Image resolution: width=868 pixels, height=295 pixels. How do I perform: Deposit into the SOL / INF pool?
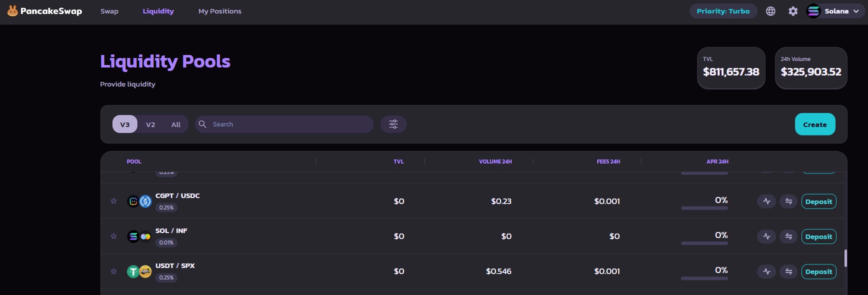pos(819,236)
